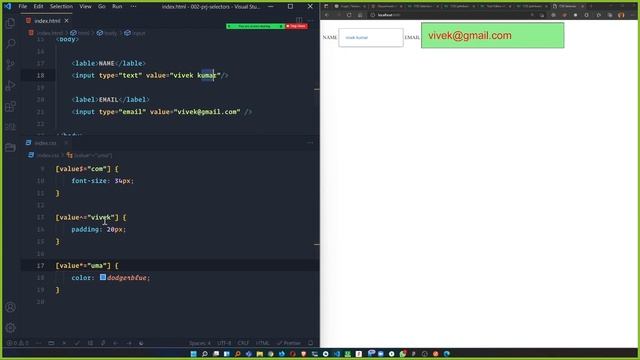This screenshot has height=360, width=640.
Task: Click the browser back button
Action: (327, 15)
